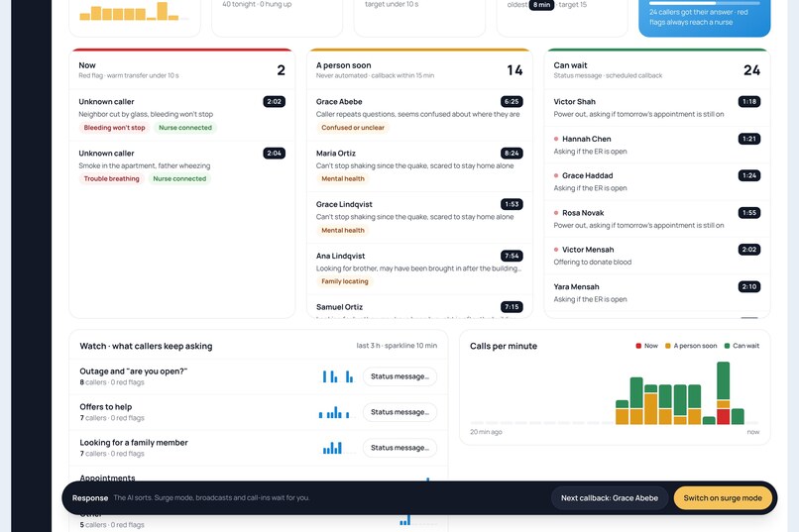The width and height of the screenshot is (799, 532).
Task: Open Hannah Chen's call
Action: 657,145
